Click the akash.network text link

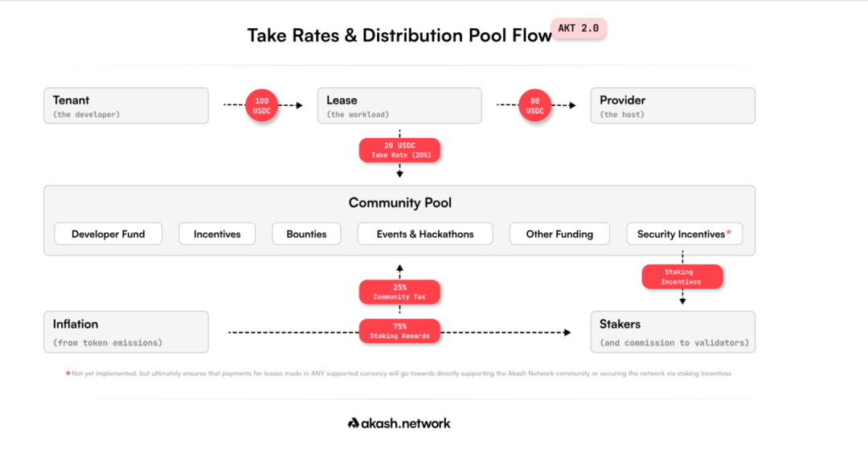click(x=407, y=423)
